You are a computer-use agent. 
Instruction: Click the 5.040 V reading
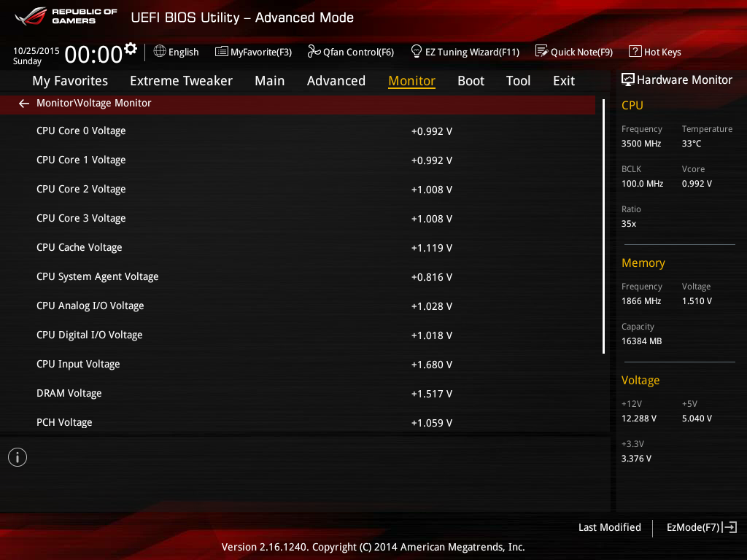click(697, 418)
